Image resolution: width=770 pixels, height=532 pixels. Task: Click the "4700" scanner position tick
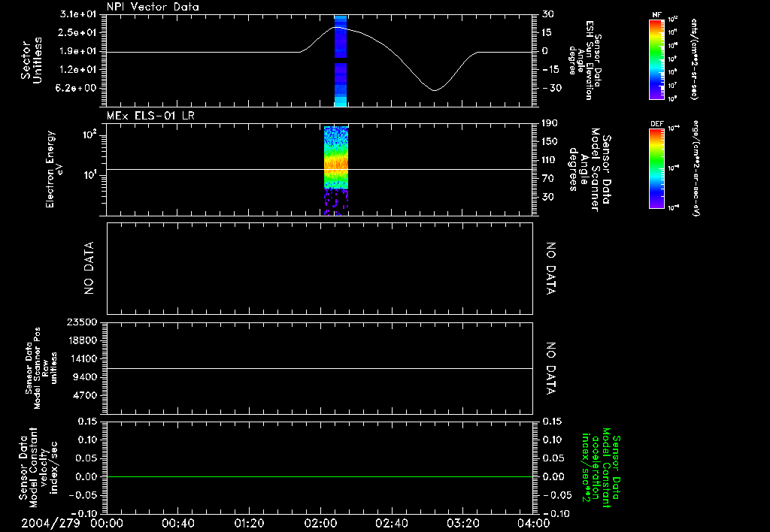[84, 395]
